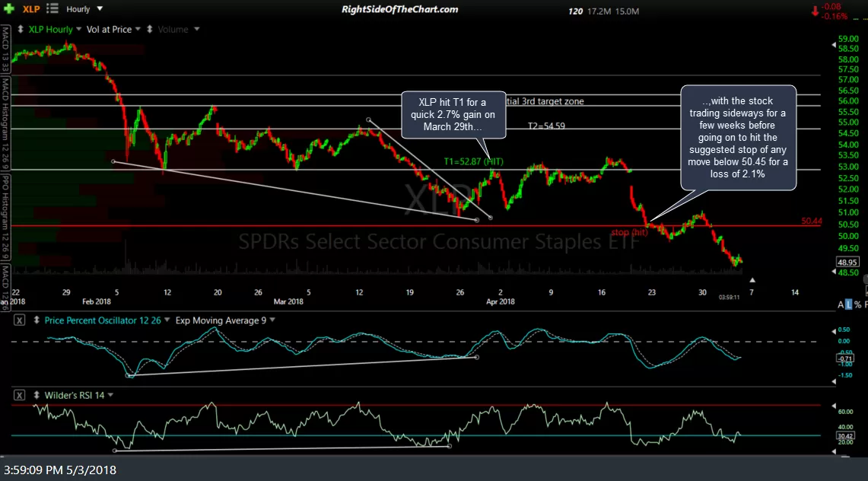Close the Wilder's RSI pane
Image resolution: width=868 pixels, height=481 pixels.
19,395
